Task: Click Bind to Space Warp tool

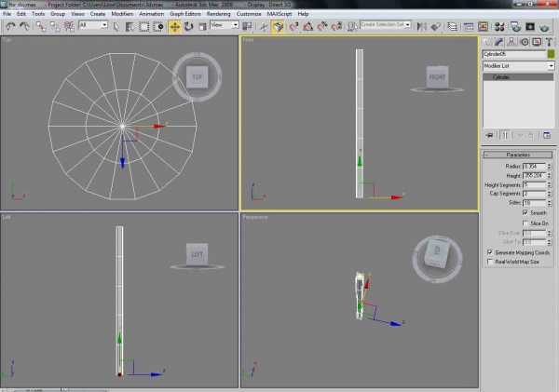Action: point(69,27)
